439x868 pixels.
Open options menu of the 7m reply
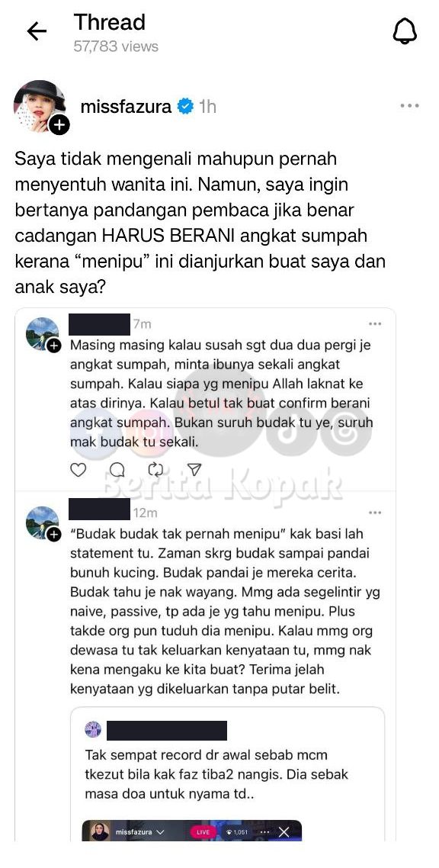[375, 324]
